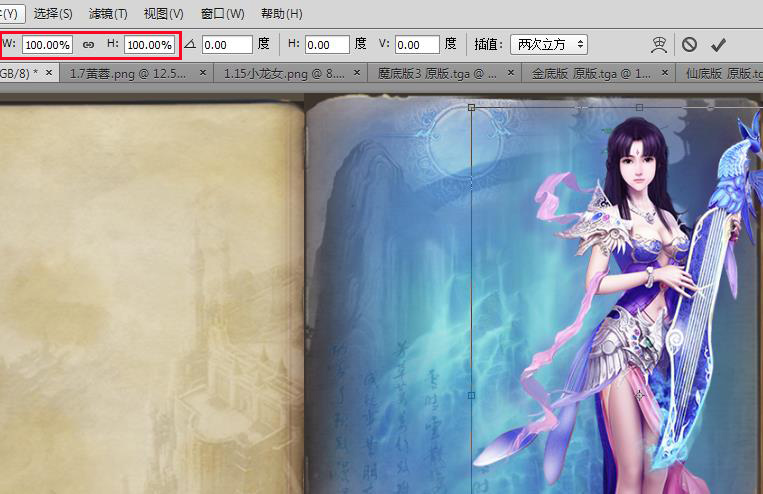This screenshot has height=494, width=763.
Task: Open the 视图(V) menu
Action: (164, 14)
